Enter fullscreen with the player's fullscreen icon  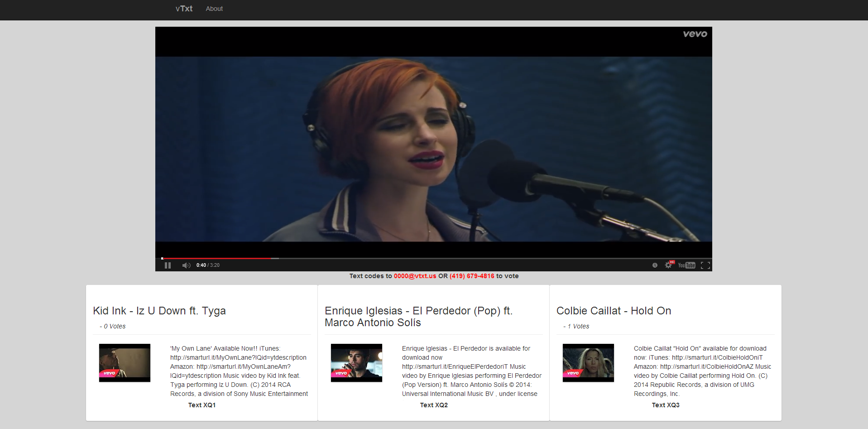pos(705,265)
